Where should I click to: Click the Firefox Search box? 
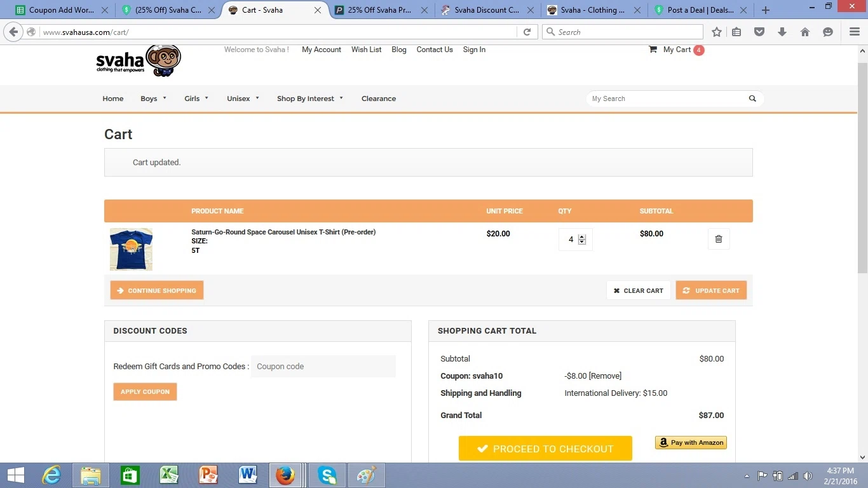click(623, 32)
